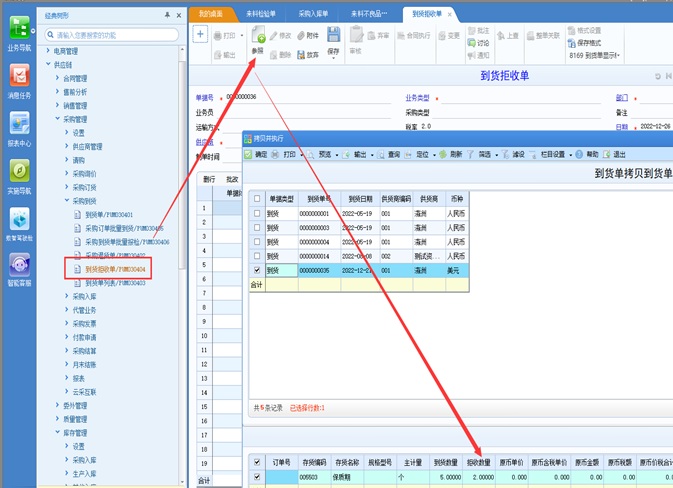Collapse the 供应链 tree node

(48, 64)
